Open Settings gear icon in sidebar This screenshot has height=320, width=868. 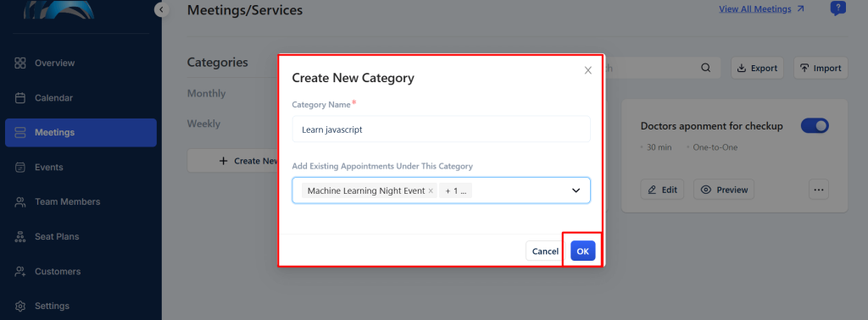click(x=20, y=306)
